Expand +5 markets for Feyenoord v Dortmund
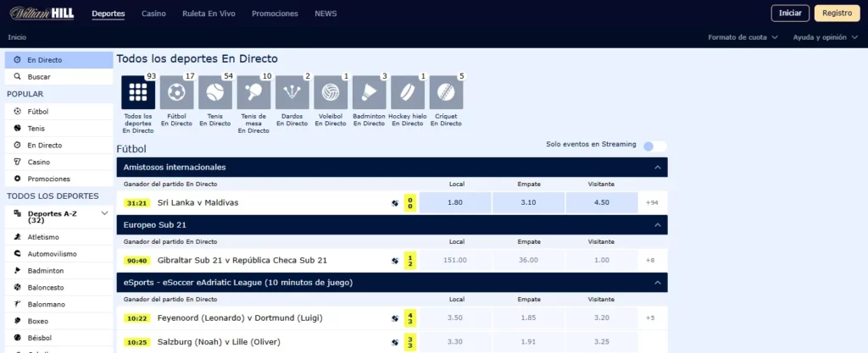Viewport: 868px width, 353px height. click(x=652, y=317)
